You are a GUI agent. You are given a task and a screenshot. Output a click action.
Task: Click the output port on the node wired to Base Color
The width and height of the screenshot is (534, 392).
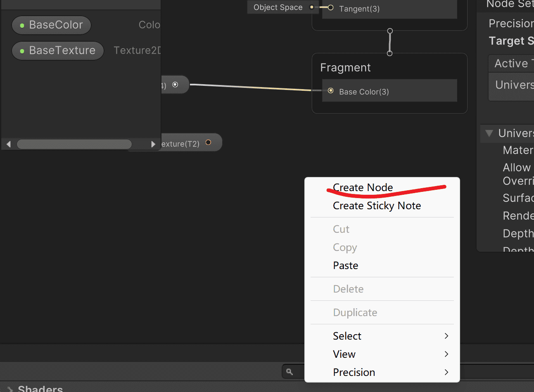point(175,85)
